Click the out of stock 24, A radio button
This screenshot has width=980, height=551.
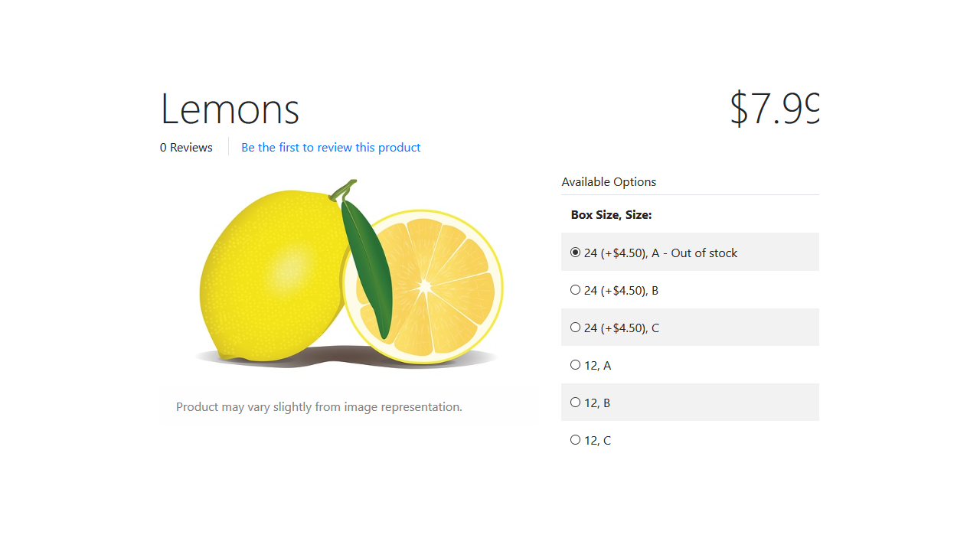(x=575, y=253)
